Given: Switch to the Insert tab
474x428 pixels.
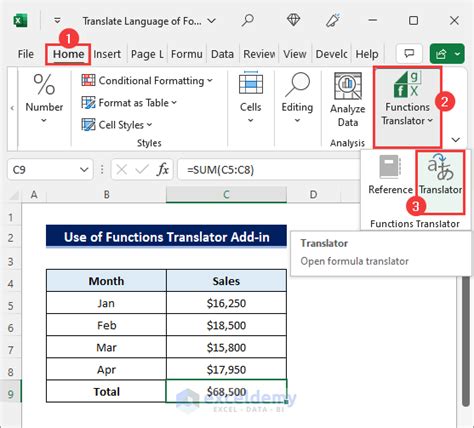Looking at the screenshot, I should [107, 54].
